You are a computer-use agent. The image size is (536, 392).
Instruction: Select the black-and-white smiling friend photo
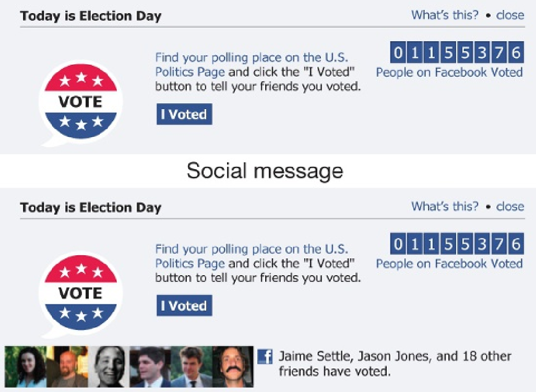point(110,366)
